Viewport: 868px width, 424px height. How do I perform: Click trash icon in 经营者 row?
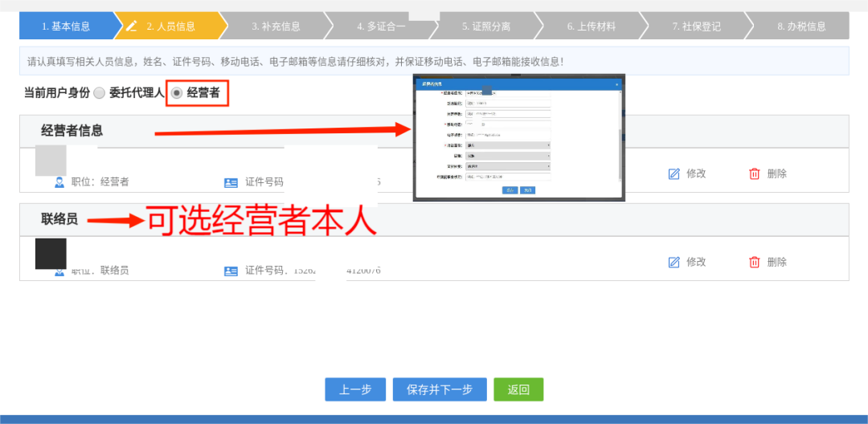tap(755, 173)
